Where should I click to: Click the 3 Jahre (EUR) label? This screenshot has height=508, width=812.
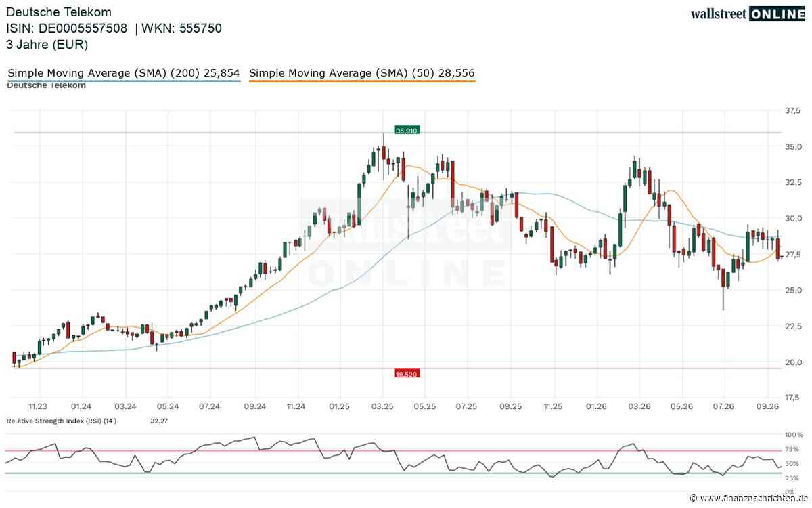point(47,45)
